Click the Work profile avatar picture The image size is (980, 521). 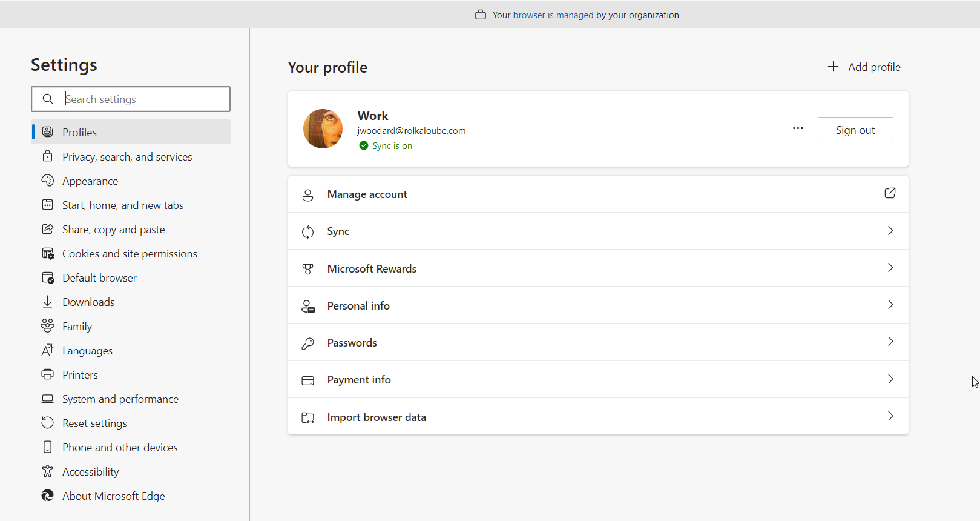pyautogui.click(x=323, y=129)
